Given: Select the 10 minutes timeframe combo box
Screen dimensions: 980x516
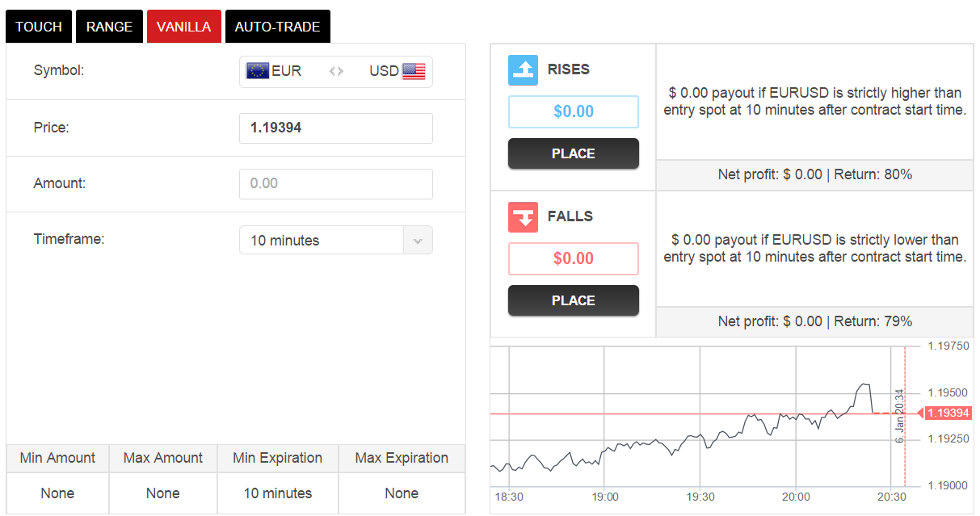Looking at the screenshot, I should tap(336, 241).
